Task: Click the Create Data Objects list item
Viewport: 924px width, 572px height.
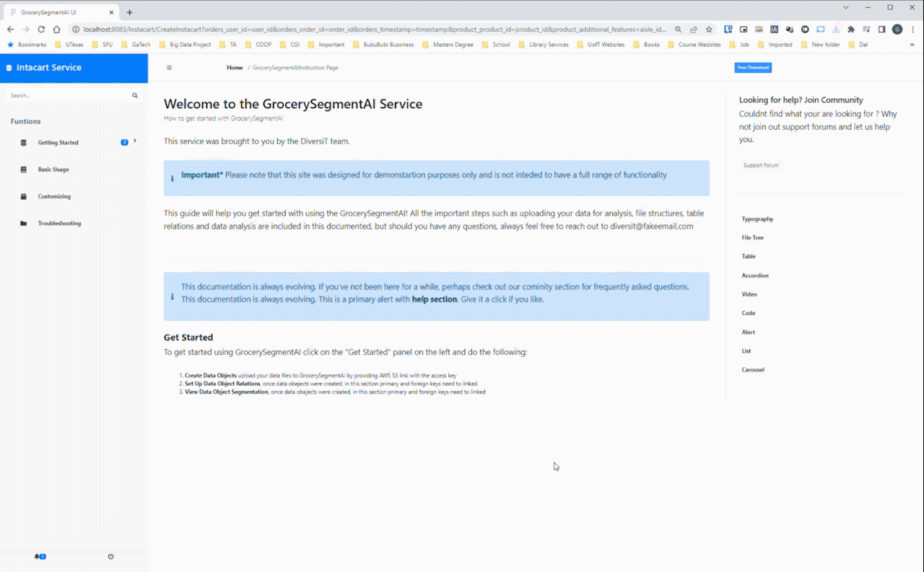Action: pos(321,376)
